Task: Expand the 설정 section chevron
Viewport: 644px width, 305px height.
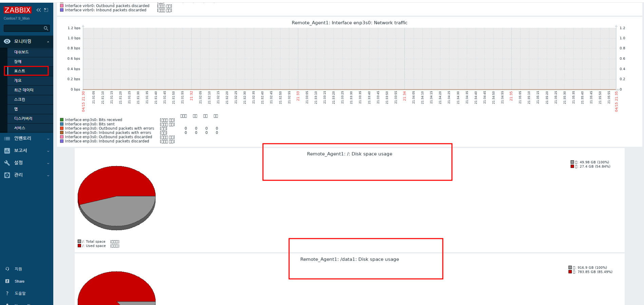Action: [x=48, y=163]
